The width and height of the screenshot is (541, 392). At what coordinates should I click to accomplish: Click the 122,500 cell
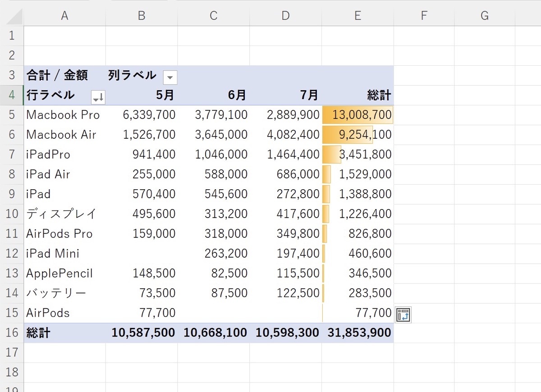(x=286, y=293)
